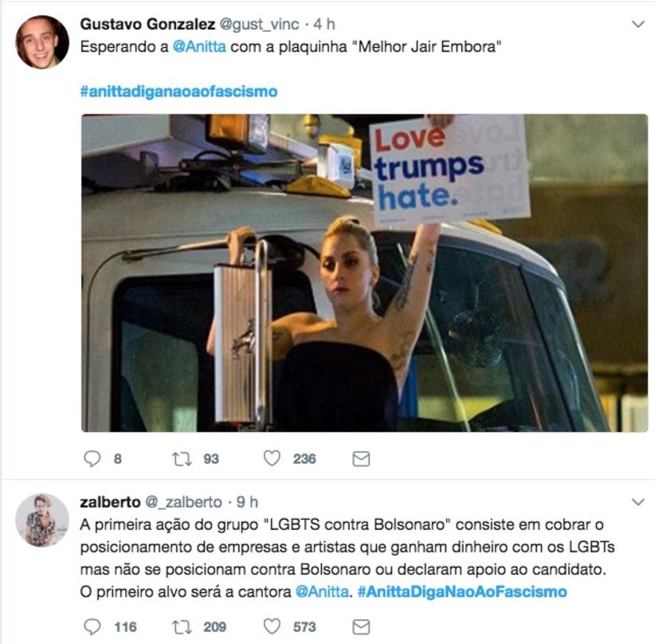View zalberto's profile avatar
The width and height of the screenshot is (655, 644).
coord(41,519)
